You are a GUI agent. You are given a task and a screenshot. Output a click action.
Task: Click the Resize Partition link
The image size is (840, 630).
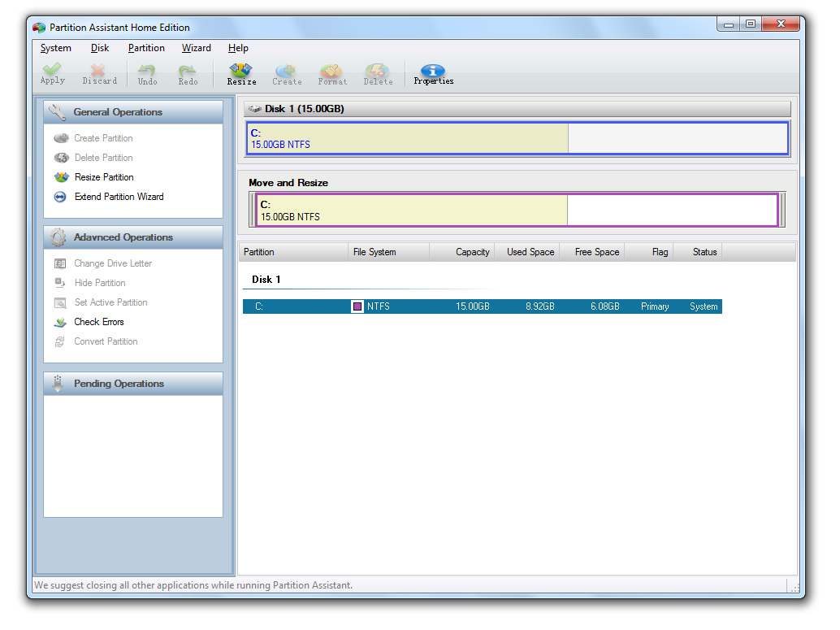[x=104, y=177]
